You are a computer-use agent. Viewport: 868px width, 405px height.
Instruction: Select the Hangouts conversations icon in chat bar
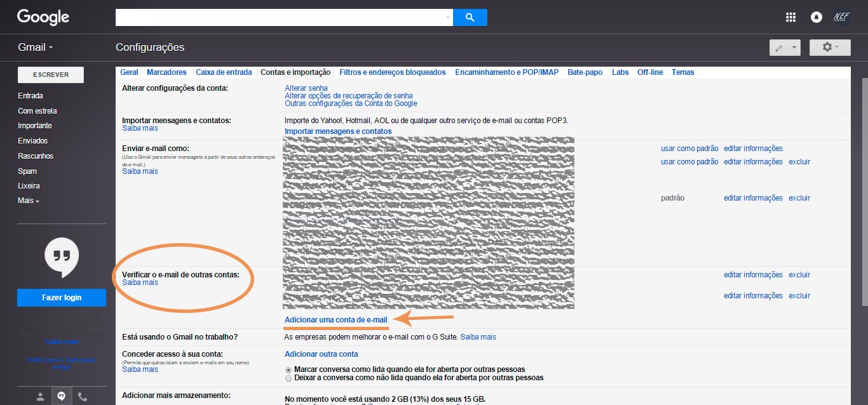(x=61, y=397)
